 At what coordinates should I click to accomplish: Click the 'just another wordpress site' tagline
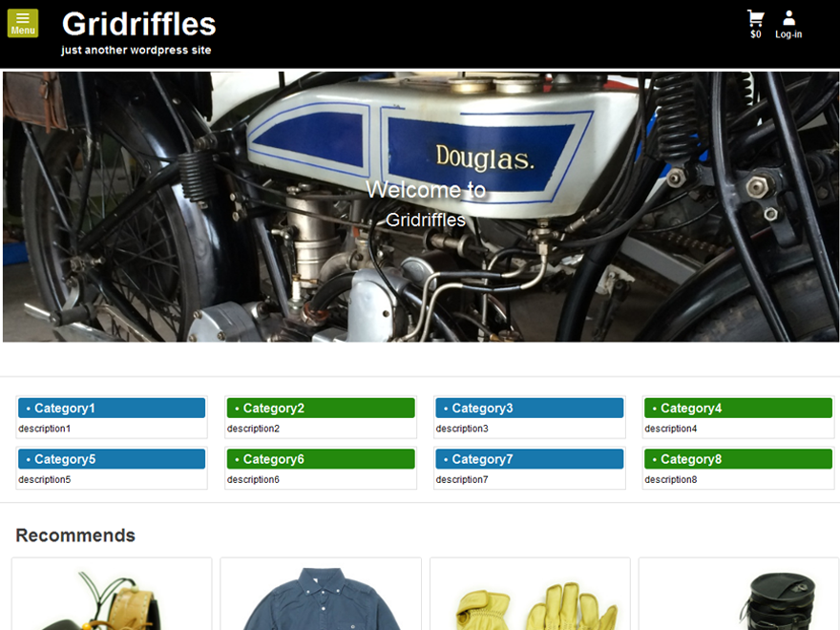[x=136, y=50]
